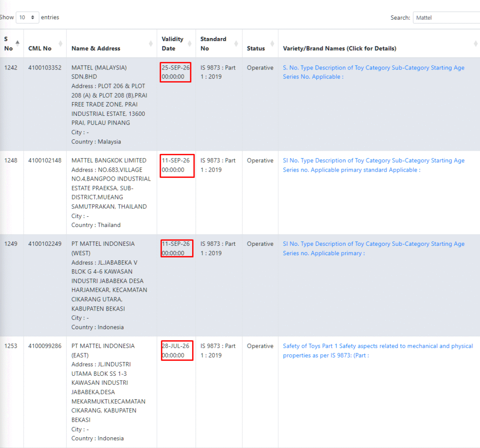Screen dimensions: 480x448
Task: Sort by Variety/Brand Names column
Action: [475, 44]
